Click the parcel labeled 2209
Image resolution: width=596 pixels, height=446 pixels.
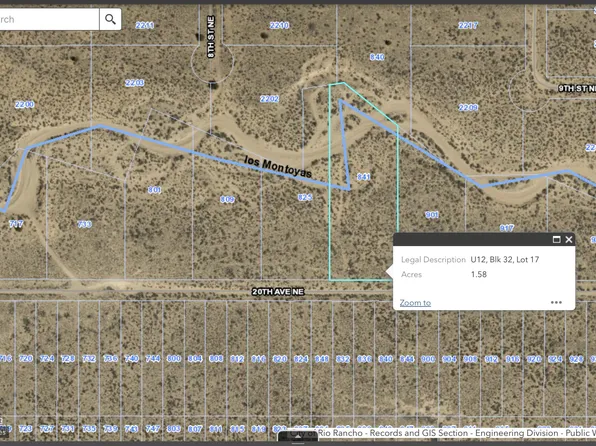tap(468, 108)
